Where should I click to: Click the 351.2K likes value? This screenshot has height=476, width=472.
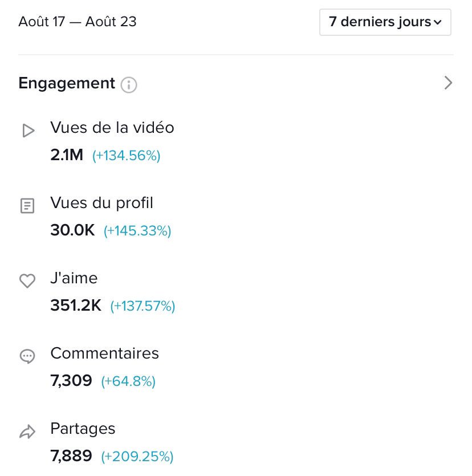pyautogui.click(x=76, y=306)
